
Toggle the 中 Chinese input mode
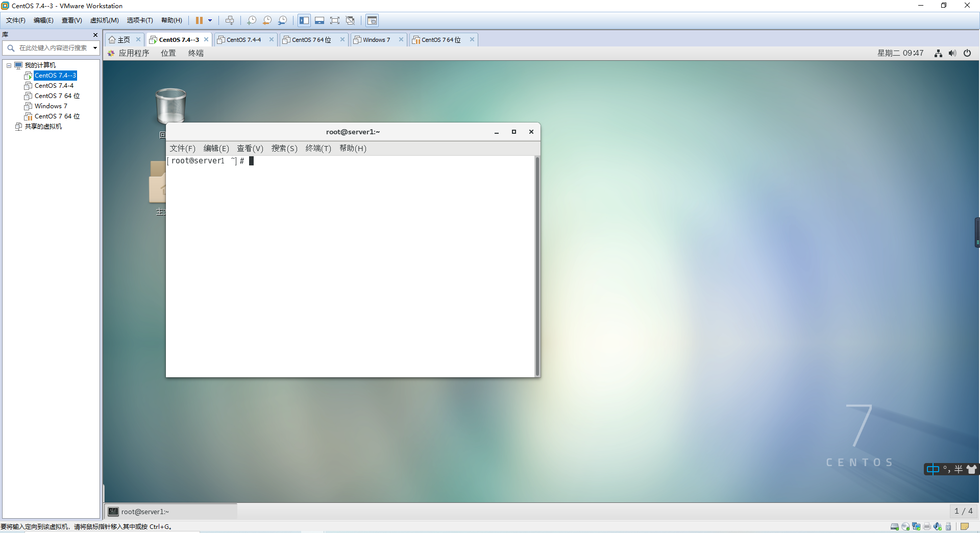[x=933, y=469]
